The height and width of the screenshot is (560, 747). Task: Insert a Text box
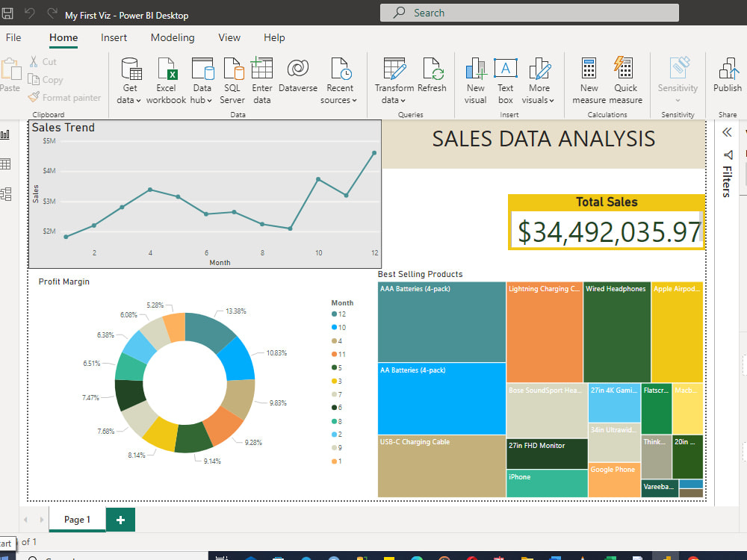pyautogui.click(x=506, y=81)
